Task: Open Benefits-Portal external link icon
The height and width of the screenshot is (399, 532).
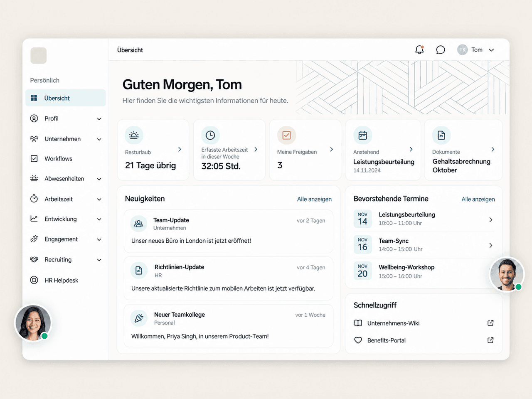Action: point(490,340)
